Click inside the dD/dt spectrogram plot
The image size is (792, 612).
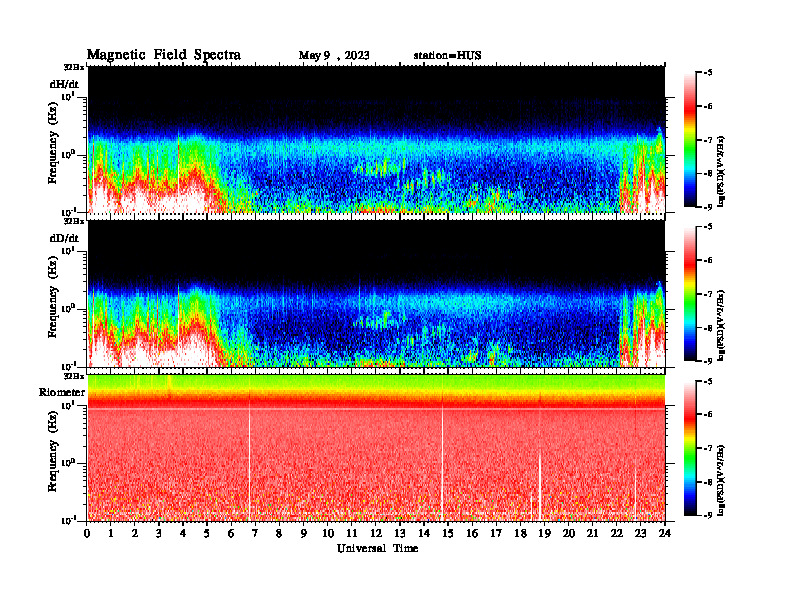[x=376, y=293]
